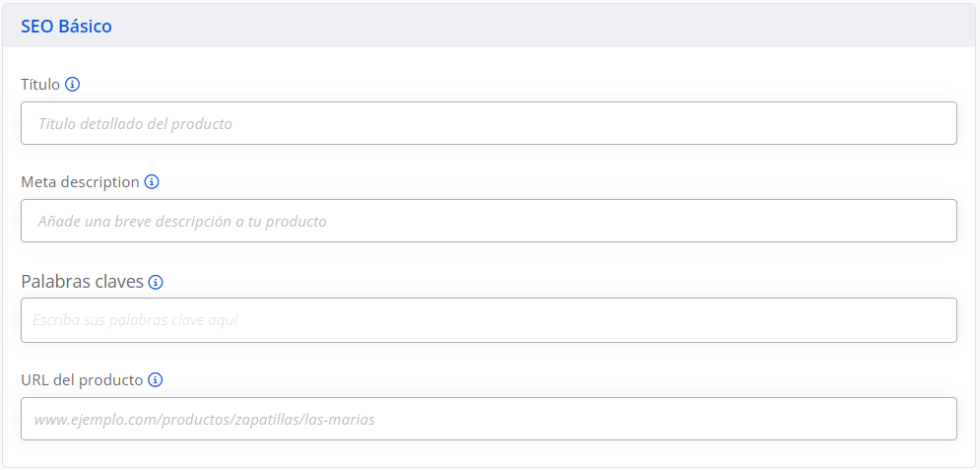Set focus on the product title box
The height and width of the screenshot is (470, 980).
click(x=489, y=123)
